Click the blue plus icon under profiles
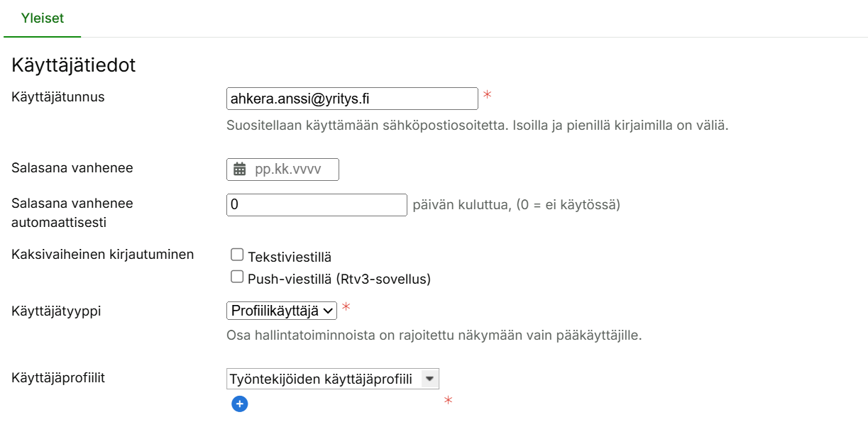868x422 pixels. pyautogui.click(x=240, y=404)
